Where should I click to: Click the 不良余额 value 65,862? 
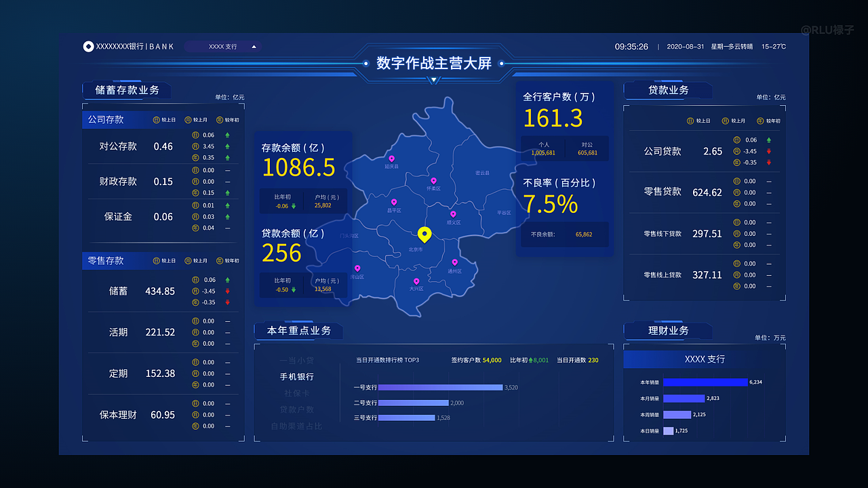pyautogui.click(x=584, y=235)
